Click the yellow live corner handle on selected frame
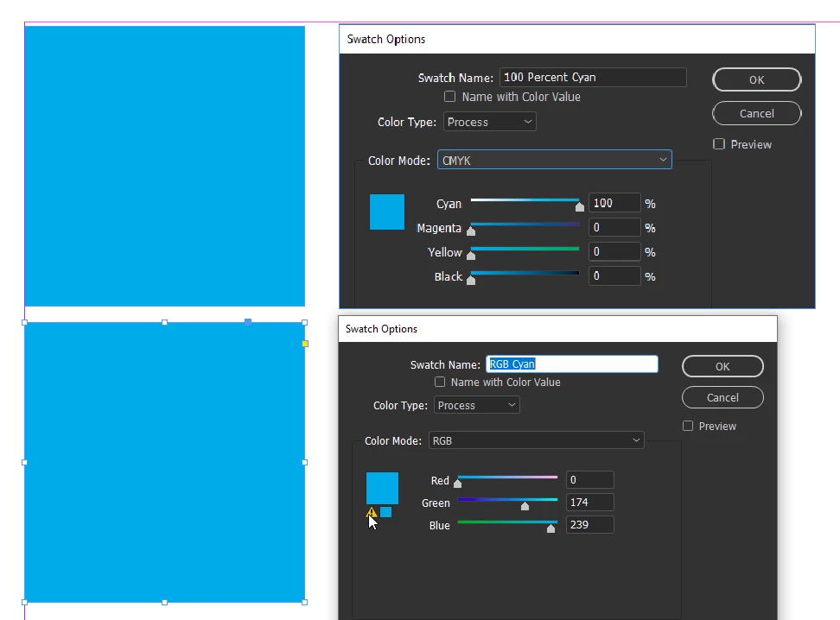840x620 pixels. 305,344
